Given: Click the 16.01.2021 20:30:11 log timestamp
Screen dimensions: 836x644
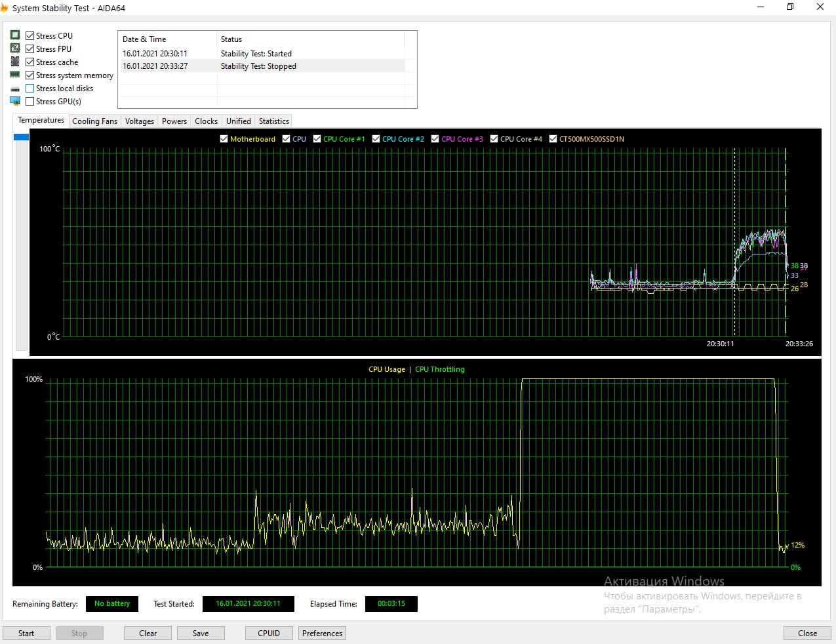Looking at the screenshot, I should pos(155,54).
